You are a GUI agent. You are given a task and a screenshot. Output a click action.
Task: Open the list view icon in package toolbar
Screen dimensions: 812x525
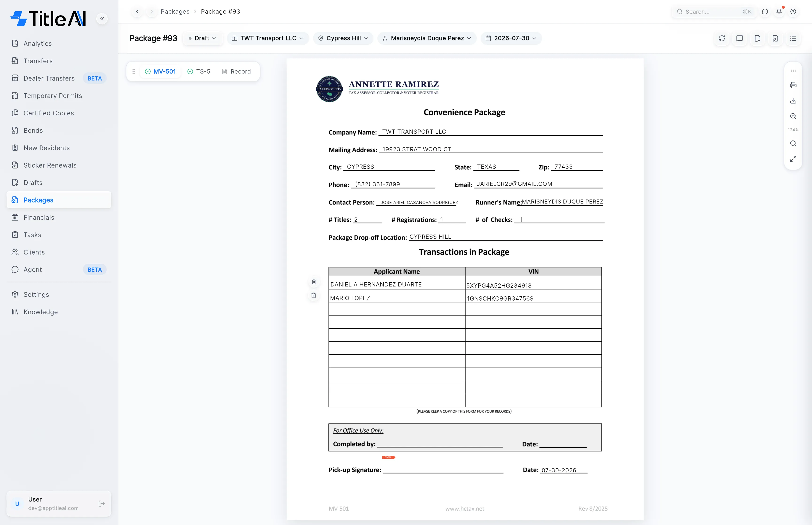(793, 38)
